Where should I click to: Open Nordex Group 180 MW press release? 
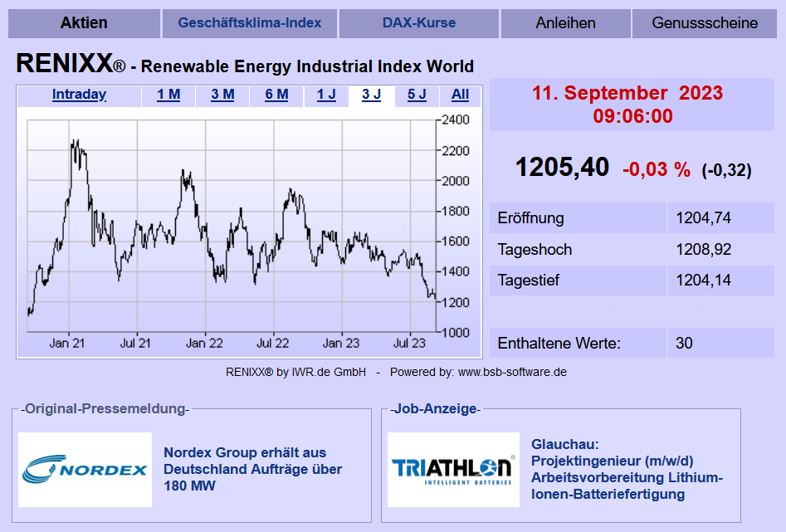252,469
